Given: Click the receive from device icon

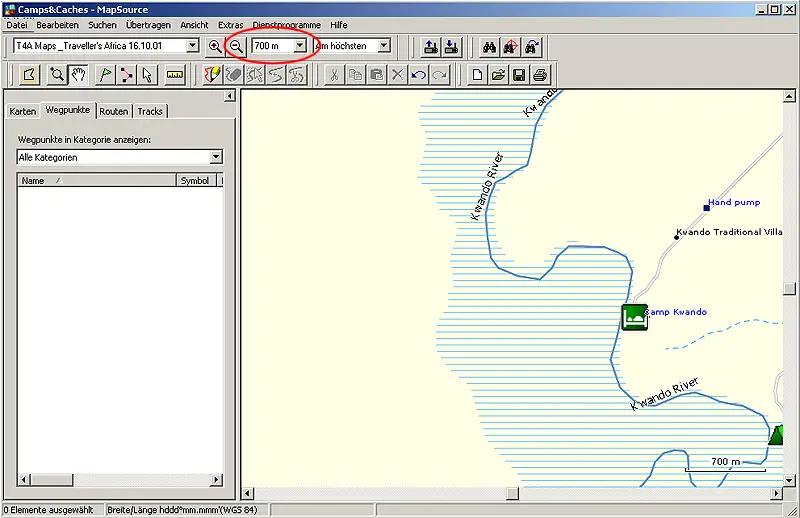Looking at the screenshot, I should 452,47.
